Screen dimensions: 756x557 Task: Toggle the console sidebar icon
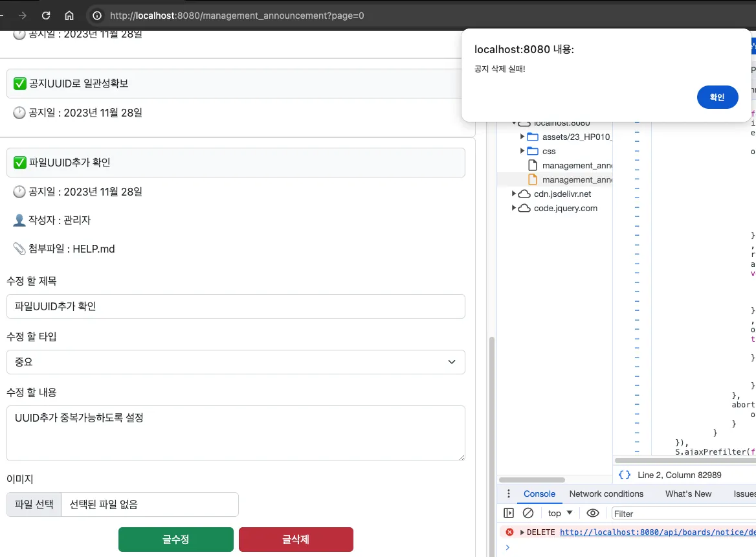(x=509, y=513)
